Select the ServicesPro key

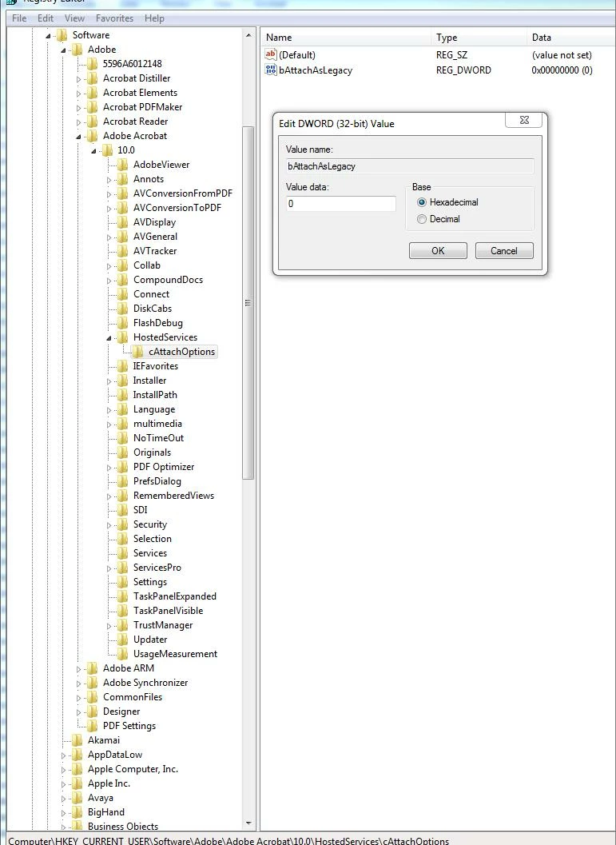tap(157, 568)
